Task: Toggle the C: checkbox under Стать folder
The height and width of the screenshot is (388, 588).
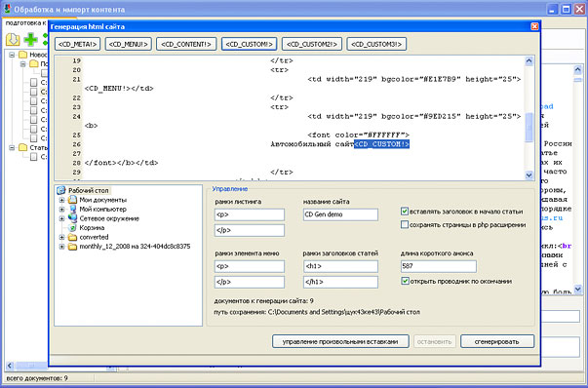Action: tap(34, 157)
